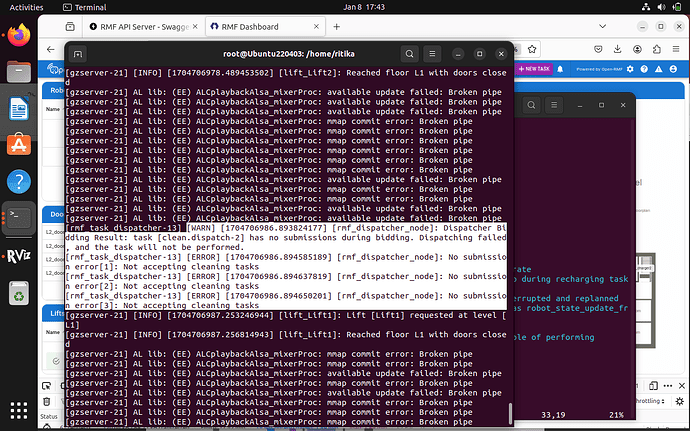Viewport: 690px width, 431px height.
Task: Click highlighted WARN dispatcher bidding line
Action: [x=286, y=238]
